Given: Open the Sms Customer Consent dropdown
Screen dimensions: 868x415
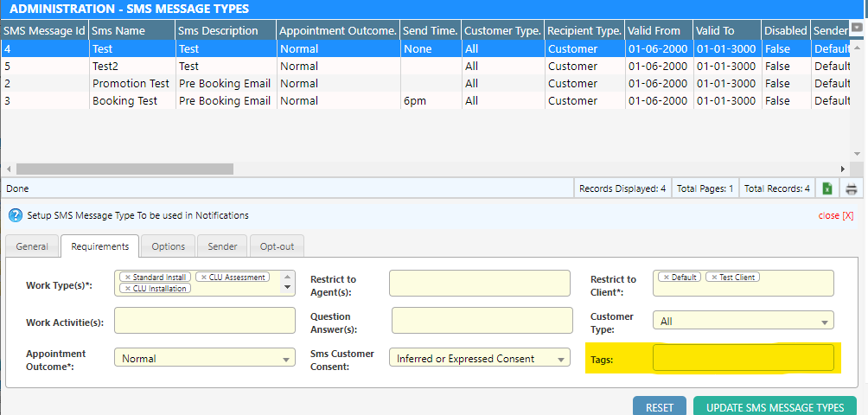Looking at the screenshot, I should [561, 359].
